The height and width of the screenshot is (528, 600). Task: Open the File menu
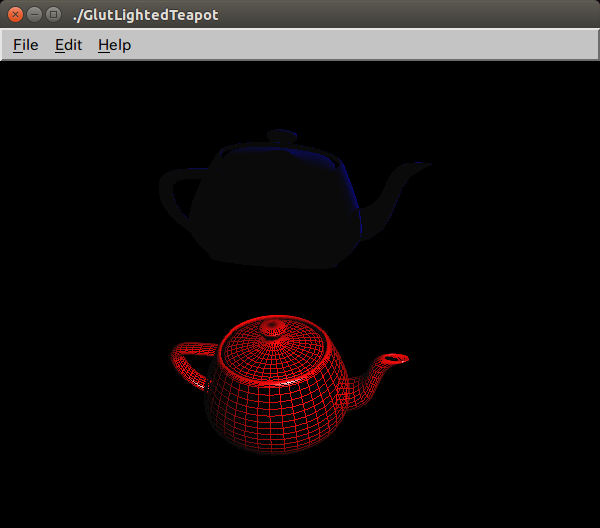tap(26, 45)
